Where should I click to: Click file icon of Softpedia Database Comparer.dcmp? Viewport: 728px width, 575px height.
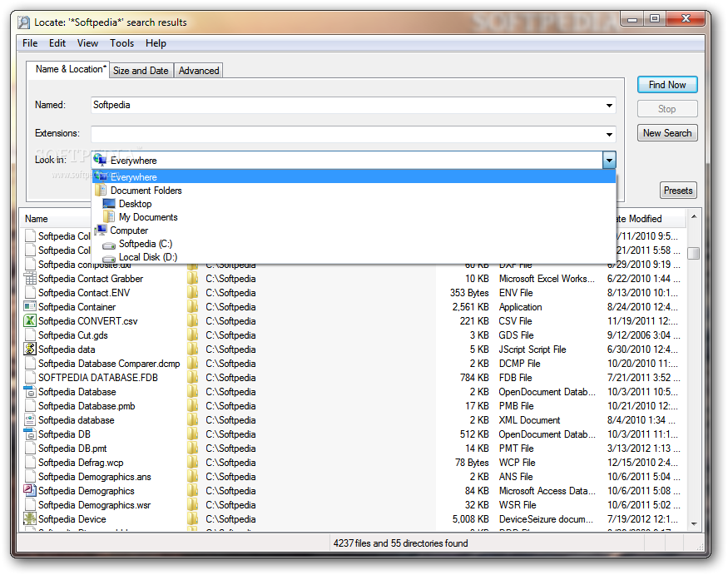pyautogui.click(x=30, y=363)
